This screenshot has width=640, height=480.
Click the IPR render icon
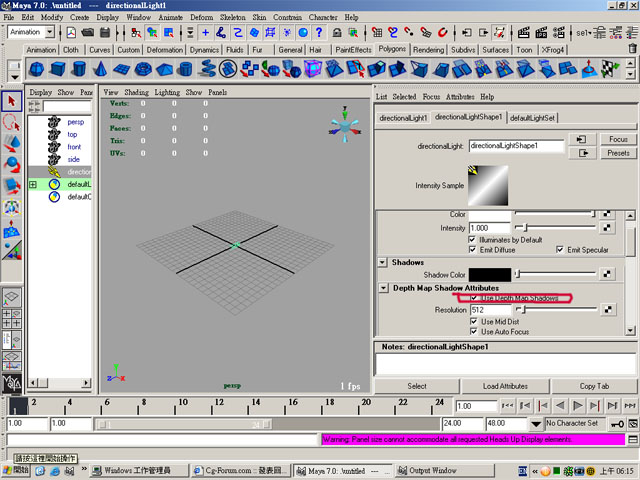coord(541,32)
